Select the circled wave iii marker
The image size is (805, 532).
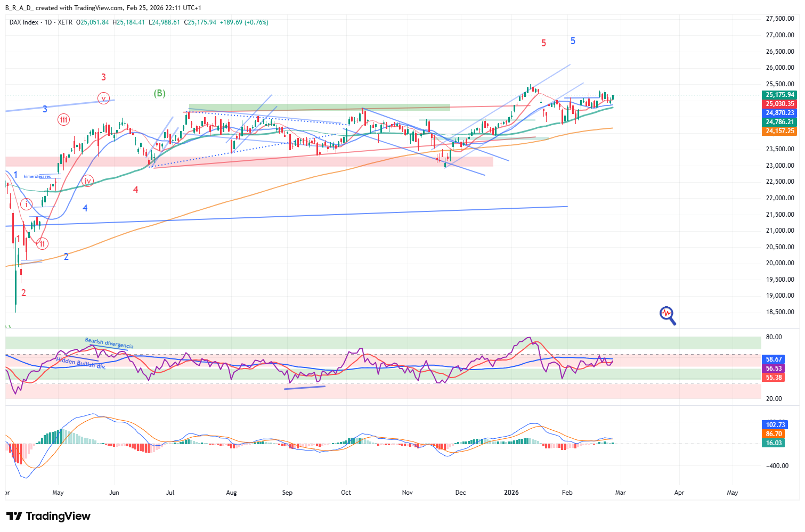point(63,120)
